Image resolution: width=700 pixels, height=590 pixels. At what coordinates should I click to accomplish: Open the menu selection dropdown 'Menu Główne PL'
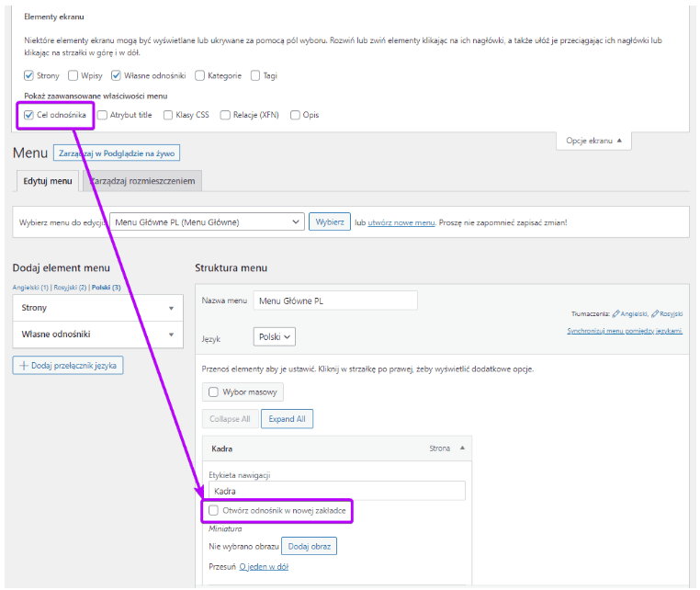tap(207, 222)
